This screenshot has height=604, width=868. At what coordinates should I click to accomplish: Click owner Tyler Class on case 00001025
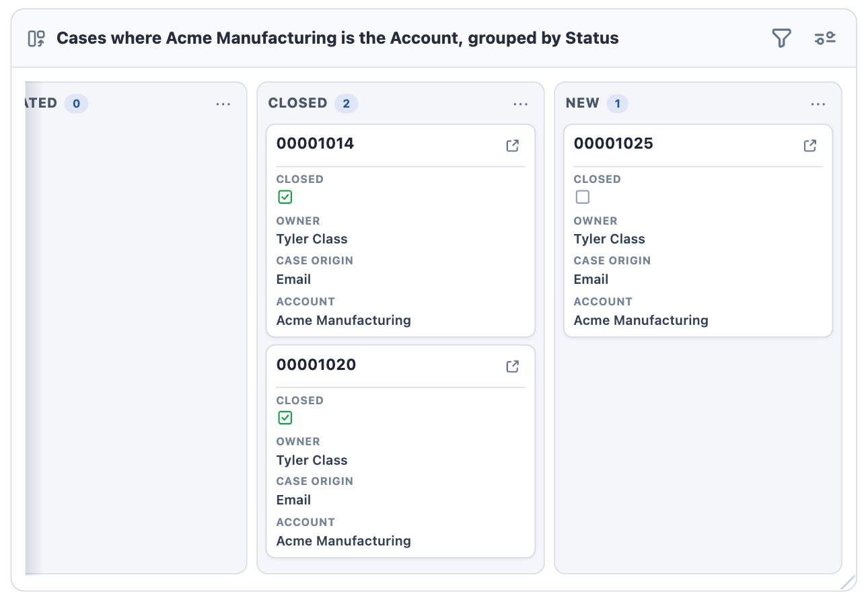(610, 239)
